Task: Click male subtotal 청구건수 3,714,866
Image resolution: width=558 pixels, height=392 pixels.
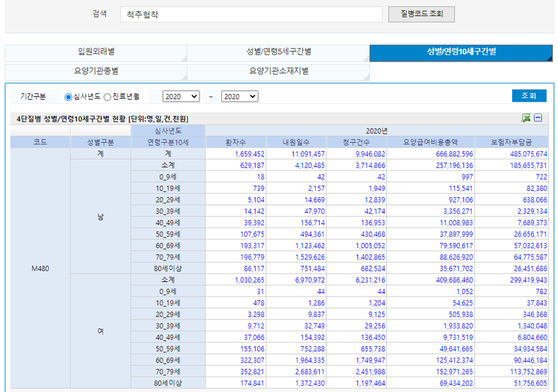Action: coord(370,165)
